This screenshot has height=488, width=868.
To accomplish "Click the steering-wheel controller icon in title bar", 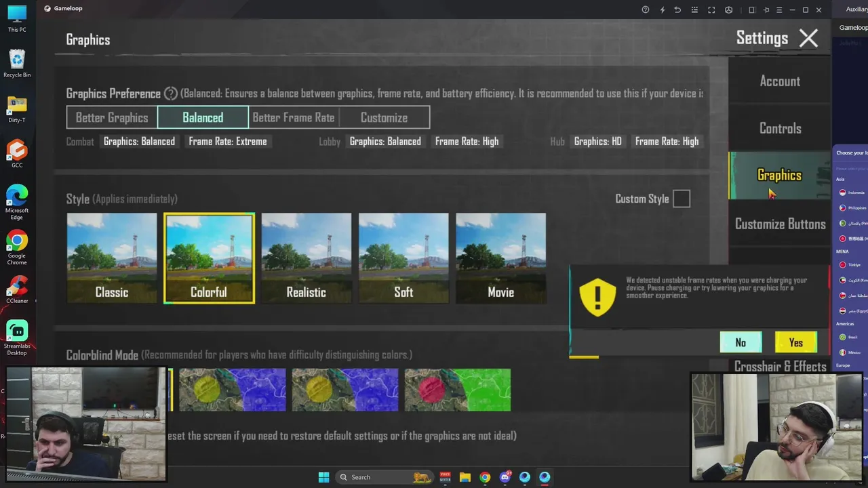I will (728, 9).
